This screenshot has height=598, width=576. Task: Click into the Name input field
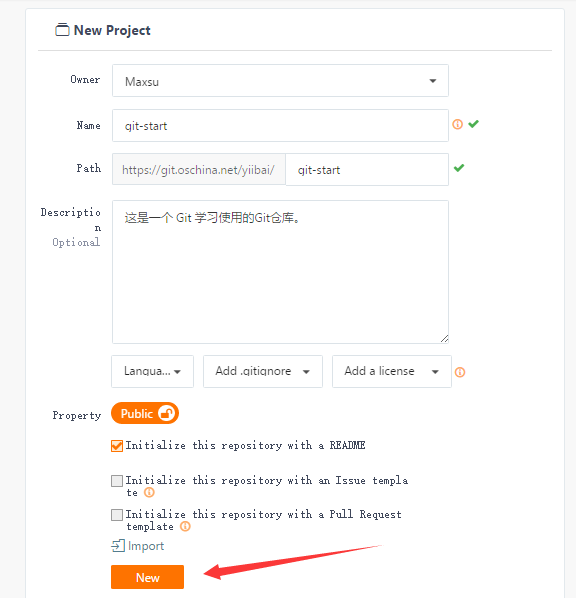point(280,125)
